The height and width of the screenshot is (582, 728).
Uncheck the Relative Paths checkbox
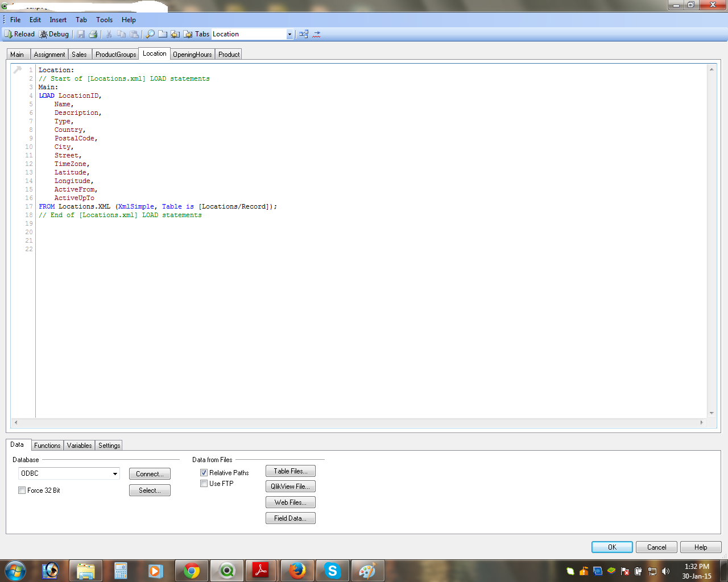click(204, 473)
